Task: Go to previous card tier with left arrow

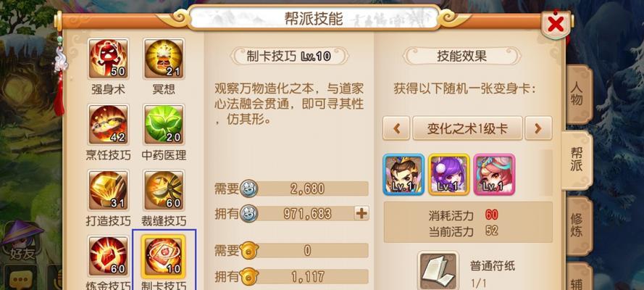Action: coord(396,128)
